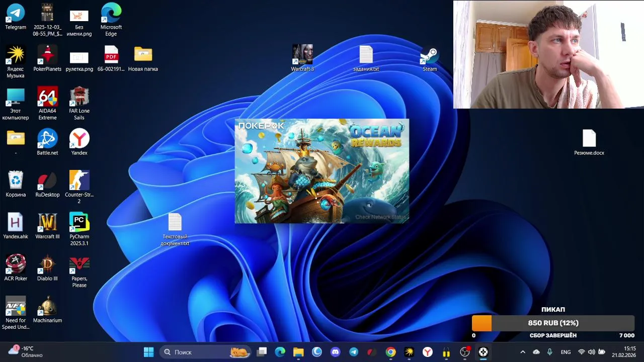Viewport: 644px width, 362px height.
Task: Select the unnamed "-" folder on the desktop
Action: tap(16, 142)
